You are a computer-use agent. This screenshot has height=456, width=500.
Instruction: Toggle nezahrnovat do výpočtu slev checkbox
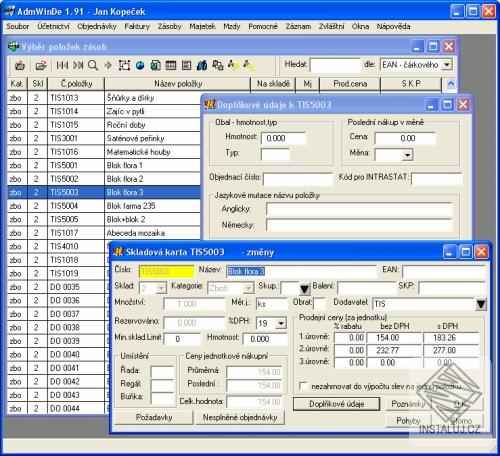point(303,386)
